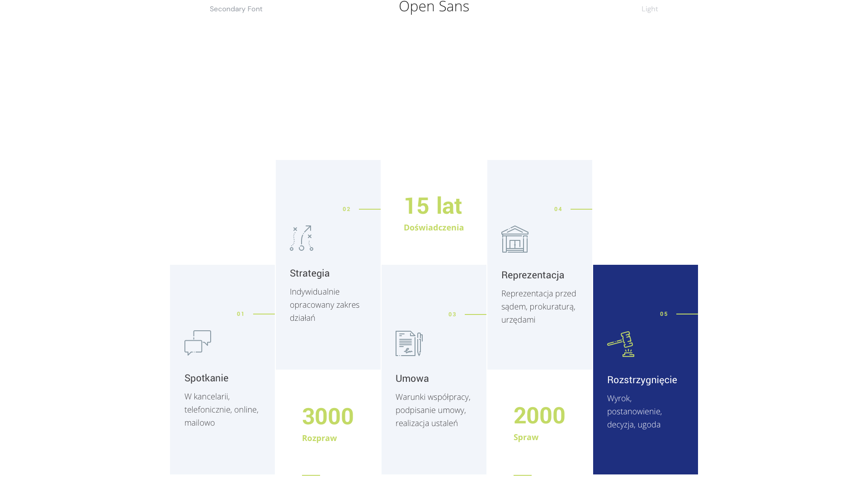Click the Doświadczenia caption text
The image size is (868, 488).
(x=434, y=228)
